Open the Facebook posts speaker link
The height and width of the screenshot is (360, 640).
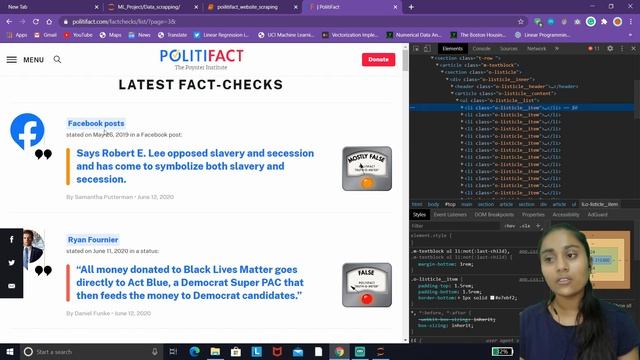(x=96, y=123)
